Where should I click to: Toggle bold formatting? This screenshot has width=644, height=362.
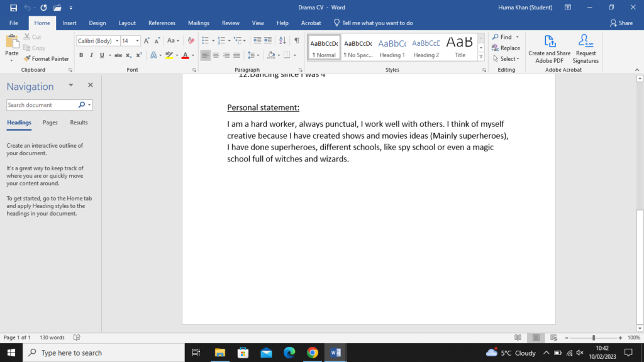tap(81, 55)
